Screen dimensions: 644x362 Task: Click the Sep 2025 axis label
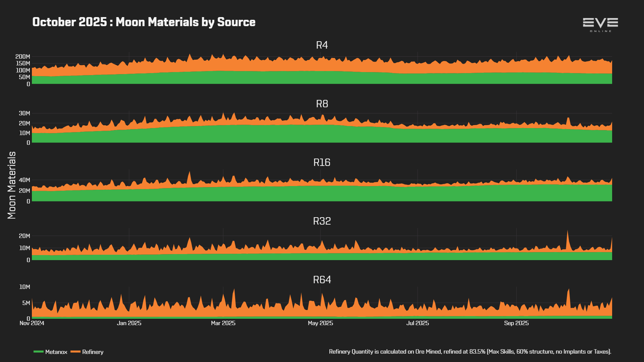click(x=516, y=323)
